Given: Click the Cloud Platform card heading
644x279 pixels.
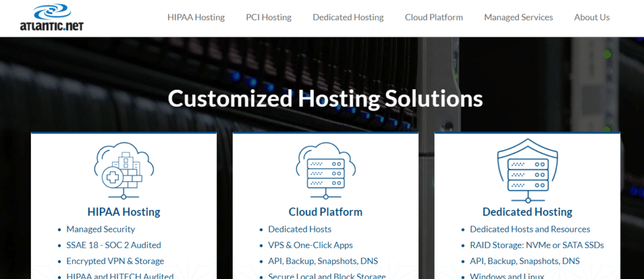Looking at the screenshot, I should point(325,212).
